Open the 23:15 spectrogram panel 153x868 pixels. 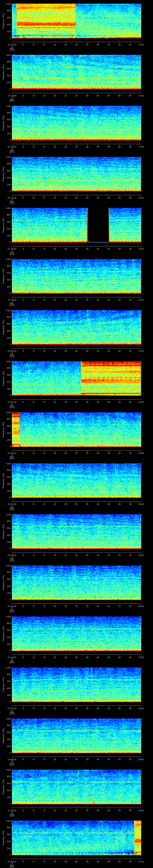click(x=76, y=72)
